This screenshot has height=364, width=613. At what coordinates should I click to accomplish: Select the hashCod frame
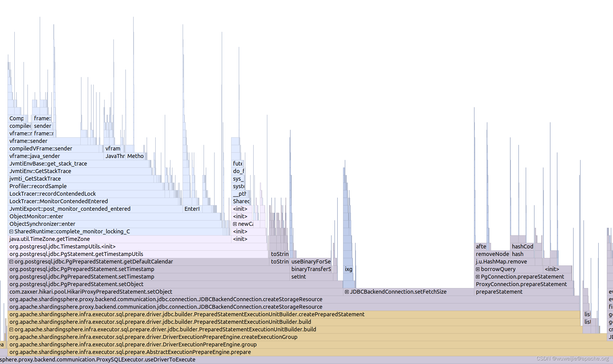pyautogui.click(x=522, y=246)
